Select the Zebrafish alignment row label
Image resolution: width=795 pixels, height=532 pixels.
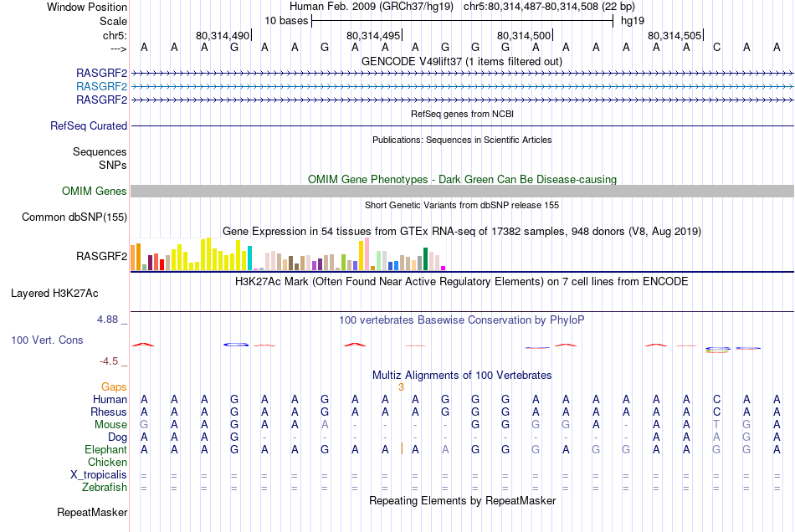click(x=105, y=487)
